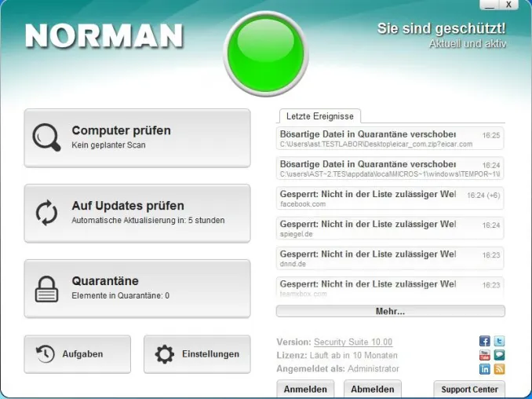
Task: Select the blocked facebook.com event
Action: click(390, 198)
